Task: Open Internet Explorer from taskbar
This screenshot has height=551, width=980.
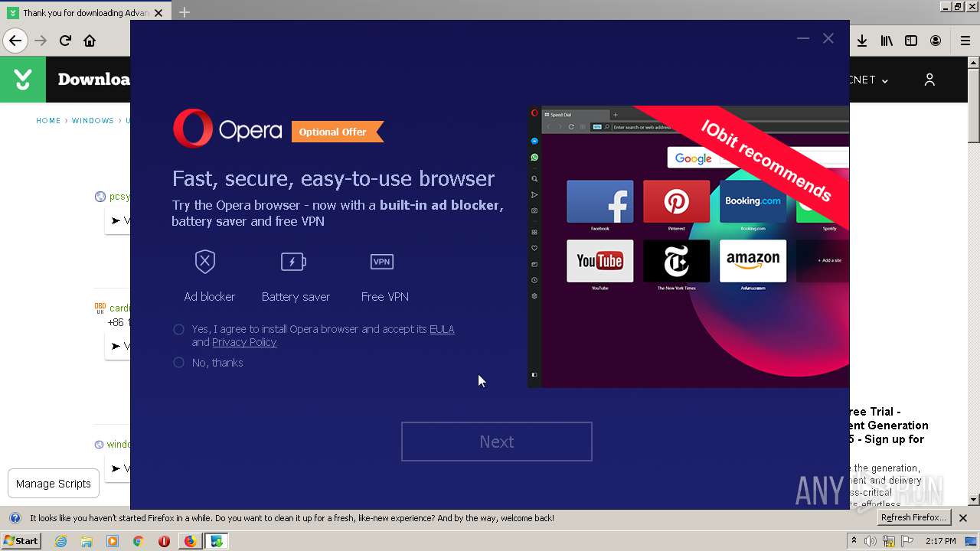Action: [x=60, y=541]
